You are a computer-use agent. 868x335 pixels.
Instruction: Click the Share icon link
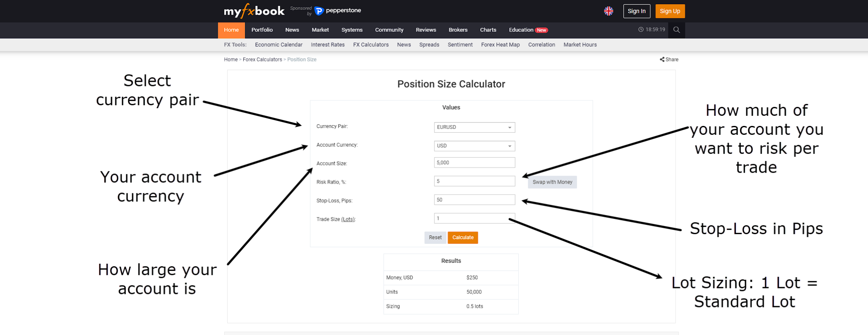[x=669, y=59]
